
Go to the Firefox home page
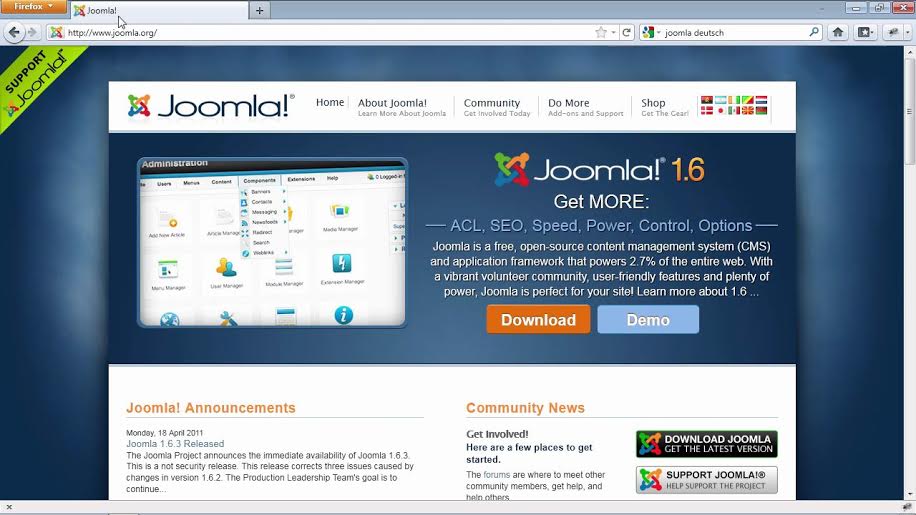coord(838,33)
